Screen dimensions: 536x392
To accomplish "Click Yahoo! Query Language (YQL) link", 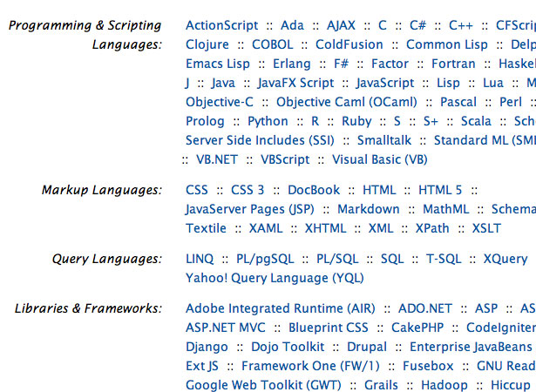I will click(x=275, y=278).
